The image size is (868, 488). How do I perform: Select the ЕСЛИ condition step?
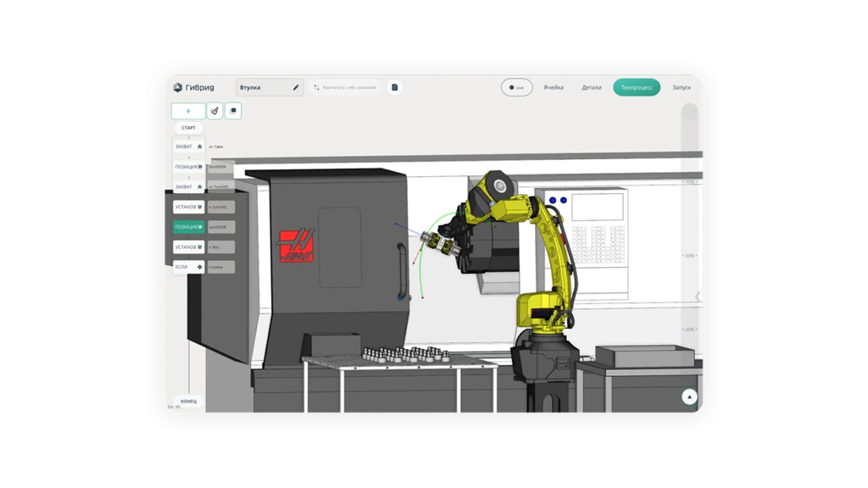click(x=188, y=267)
